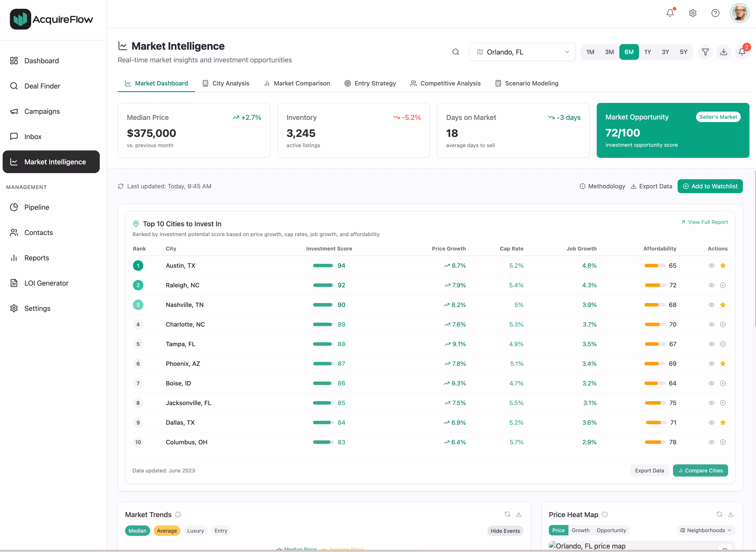Select the 1Y time range
756x552 pixels.
647,52
